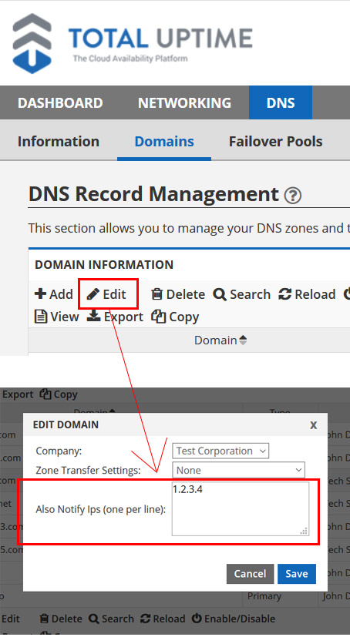Click Delete in the bottom toolbar
Viewport: 350px width, 644px height.
click(x=61, y=619)
